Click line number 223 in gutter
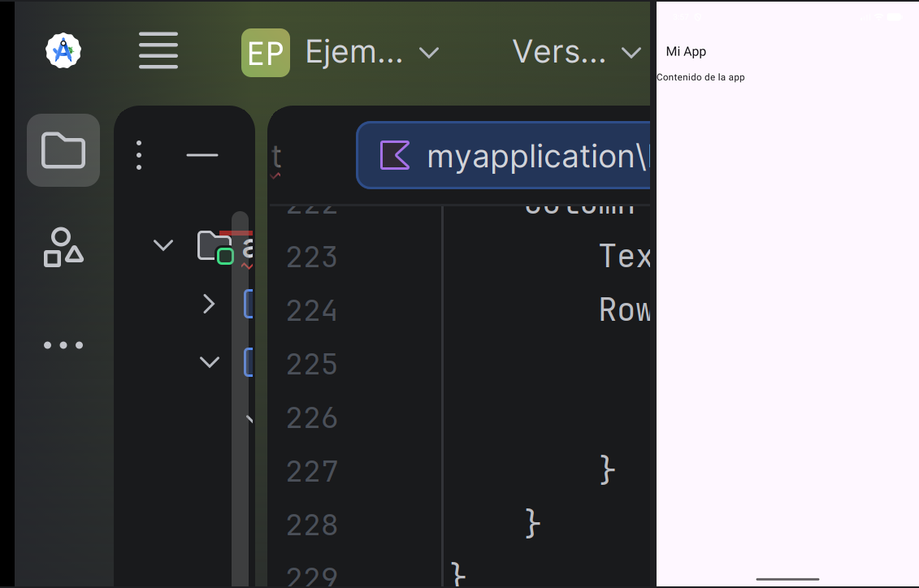Viewport: 919px width, 588px height. 312,257
